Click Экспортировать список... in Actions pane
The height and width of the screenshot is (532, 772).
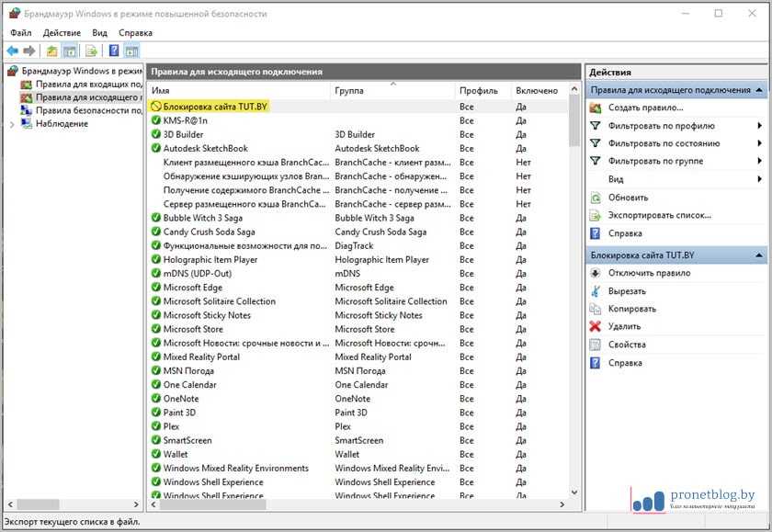point(659,215)
